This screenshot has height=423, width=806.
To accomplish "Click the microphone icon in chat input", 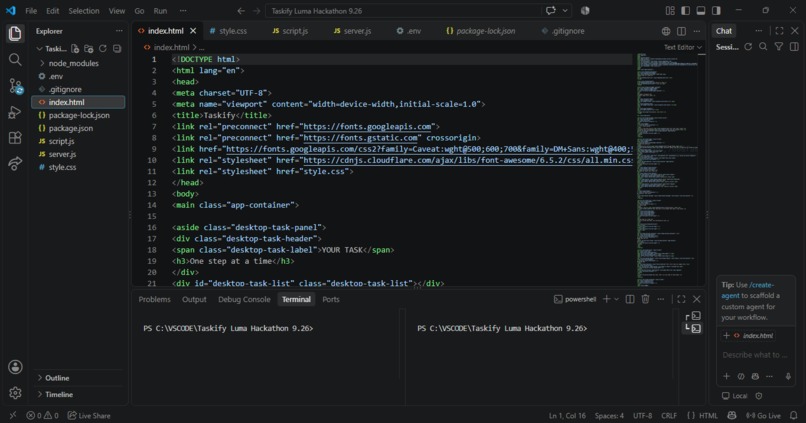I will point(788,376).
